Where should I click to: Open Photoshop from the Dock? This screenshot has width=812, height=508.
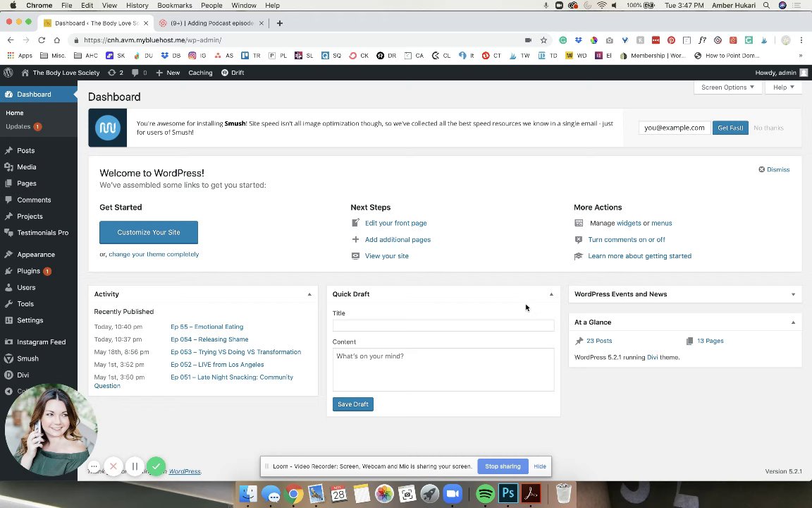[508, 493]
